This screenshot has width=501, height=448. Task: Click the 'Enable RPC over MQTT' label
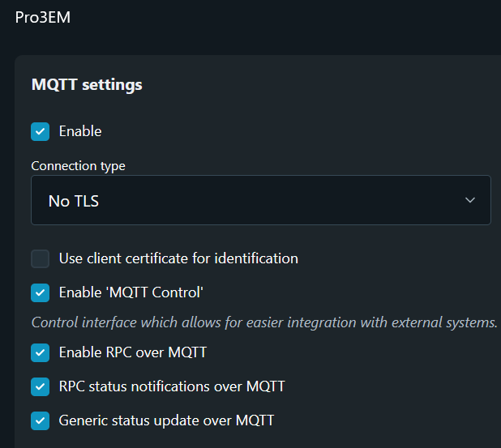pos(133,353)
